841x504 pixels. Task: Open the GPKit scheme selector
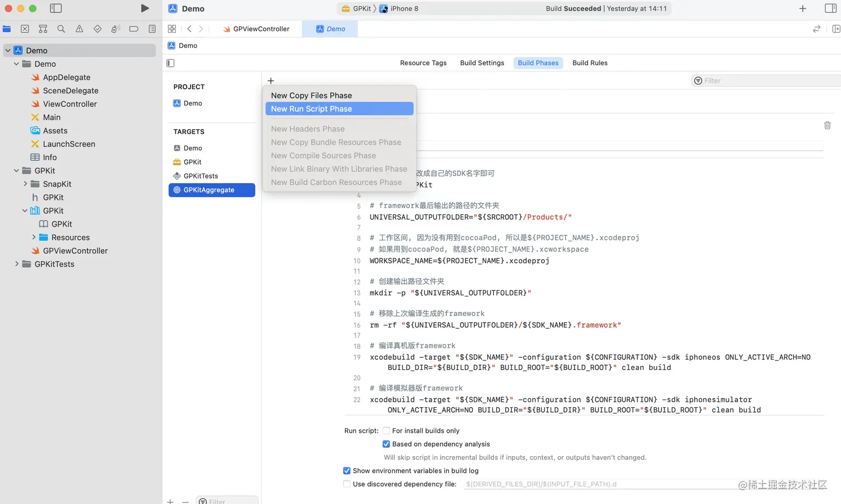click(x=356, y=8)
